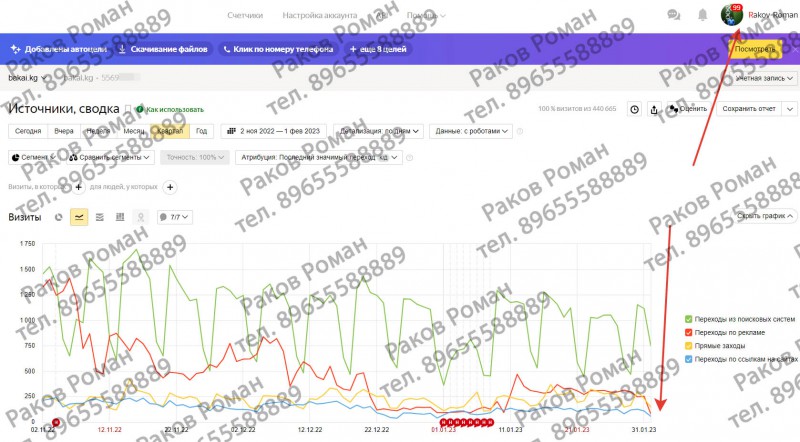Add condition for Визиты, в которых
800x442 pixels.
click(78, 187)
